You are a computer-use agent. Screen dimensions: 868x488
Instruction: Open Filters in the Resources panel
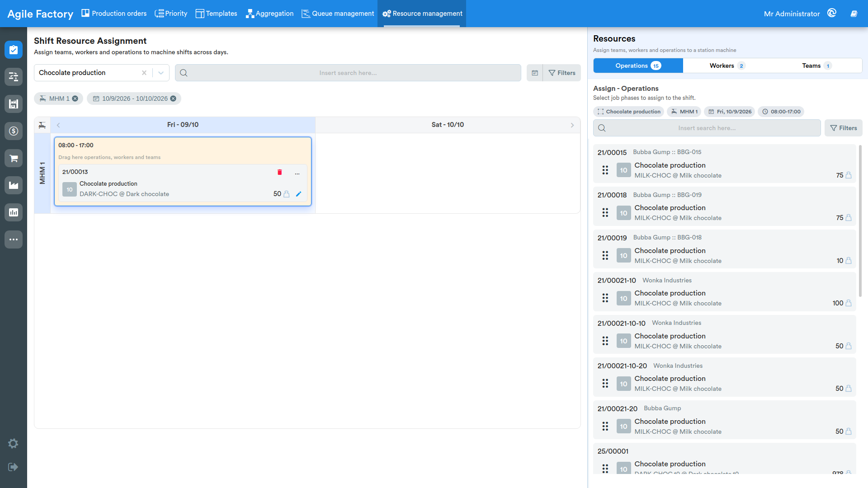(844, 128)
